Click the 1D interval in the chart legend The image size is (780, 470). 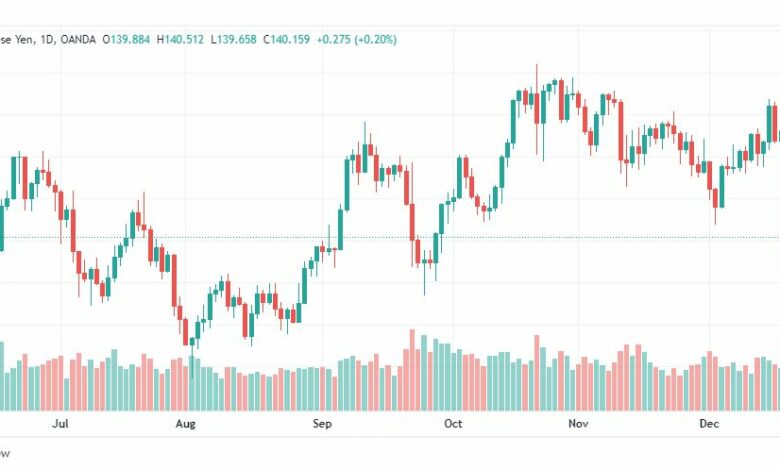47,39
